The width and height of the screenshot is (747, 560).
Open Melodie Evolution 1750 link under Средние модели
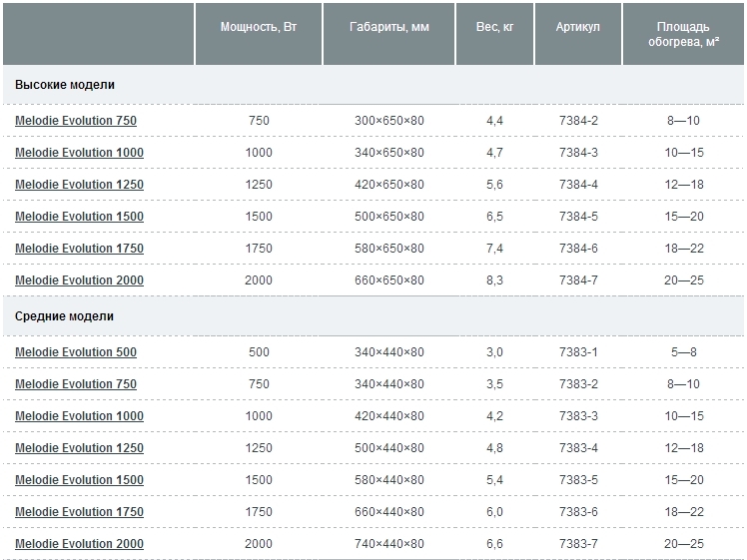pos(79,511)
